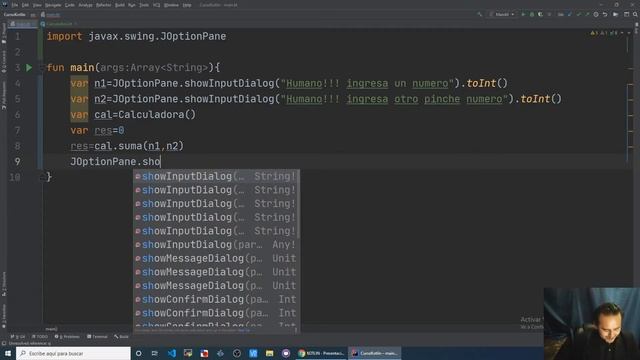This screenshot has width=640, height=360.
Task: Build project with hammer icon
Action: 480,14
